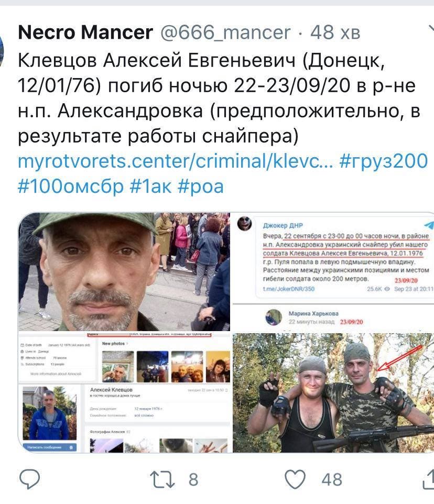
Task: Open the reply speech bubble icon
Action: tap(29, 479)
